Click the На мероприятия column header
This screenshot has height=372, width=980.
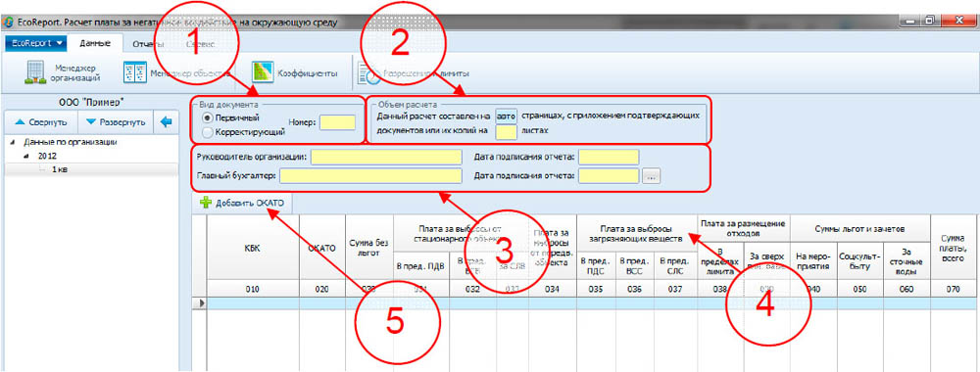click(x=813, y=262)
